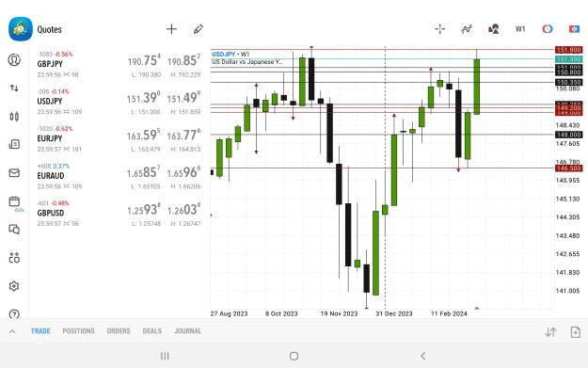Open the indicators function icon
The width and height of the screenshot is (588, 368).
click(467, 29)
